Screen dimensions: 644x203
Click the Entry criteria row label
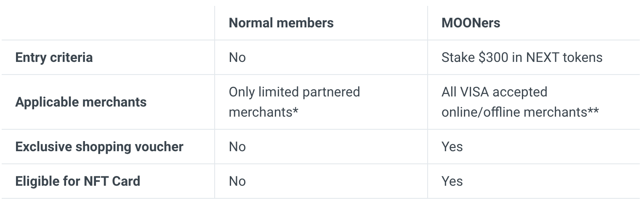pyautogui.click(x=54, y=57)
